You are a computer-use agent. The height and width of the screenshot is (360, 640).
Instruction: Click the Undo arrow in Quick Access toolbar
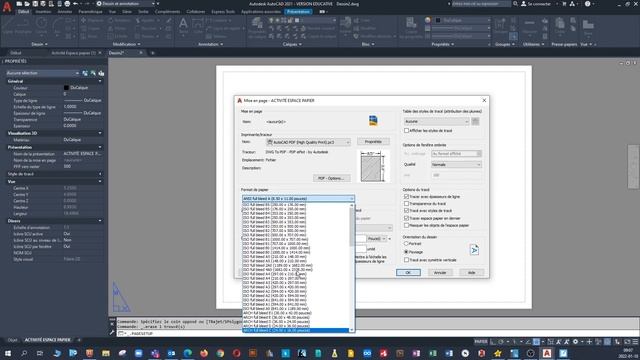[x=76, y=4]
